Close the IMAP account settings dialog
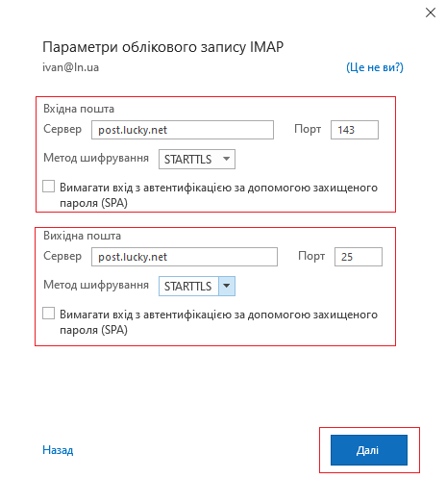 431,13
